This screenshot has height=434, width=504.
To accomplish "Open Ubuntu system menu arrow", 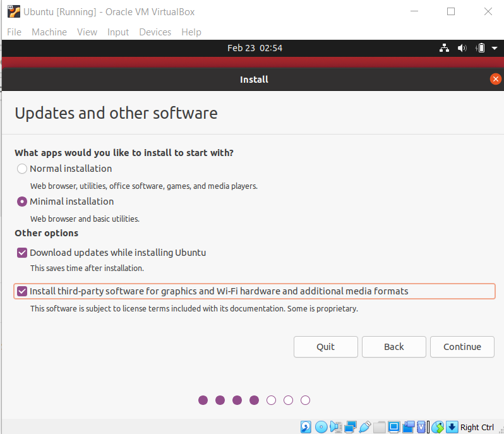I will 495,48.
